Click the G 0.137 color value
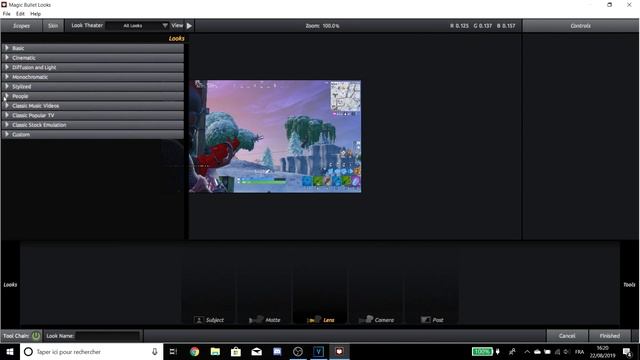The image size is (640, 360). coord(482,26)
